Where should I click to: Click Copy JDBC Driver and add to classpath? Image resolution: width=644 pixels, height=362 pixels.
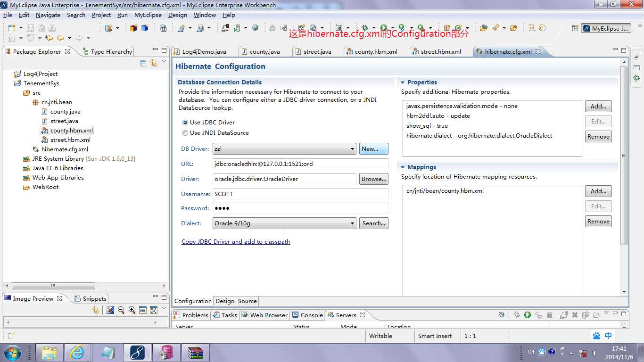[x=236, y=242]
